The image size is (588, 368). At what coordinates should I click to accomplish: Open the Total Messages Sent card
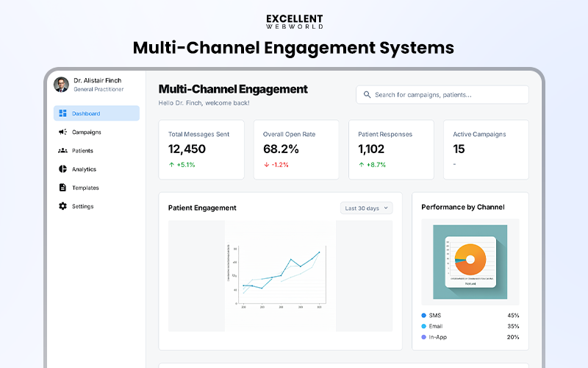tap(201, 149)
